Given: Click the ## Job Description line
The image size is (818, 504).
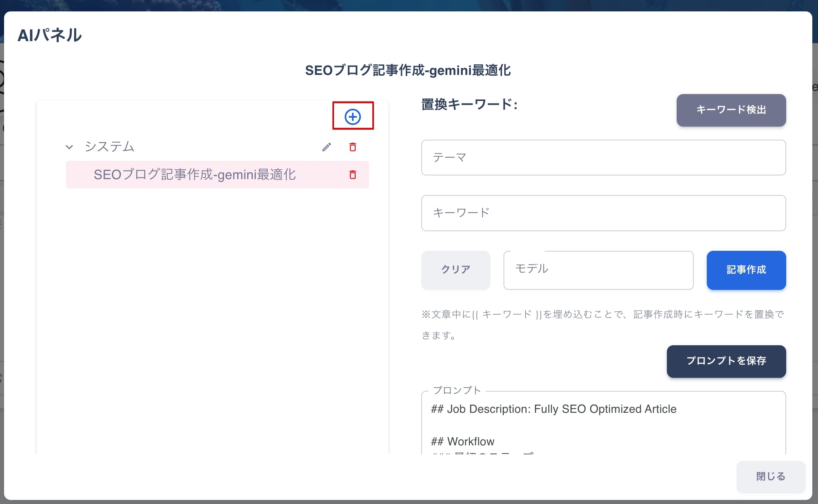Looking at the screenshot, I should pos(554,409).
